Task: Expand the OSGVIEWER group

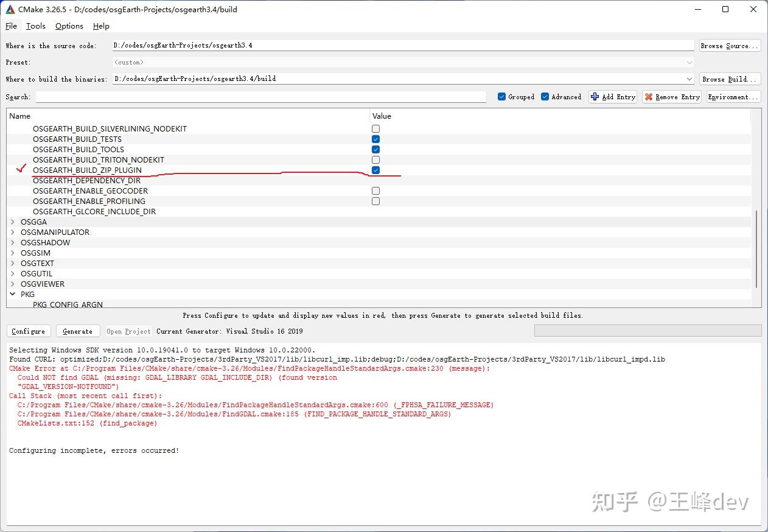Action: point(13,284)
